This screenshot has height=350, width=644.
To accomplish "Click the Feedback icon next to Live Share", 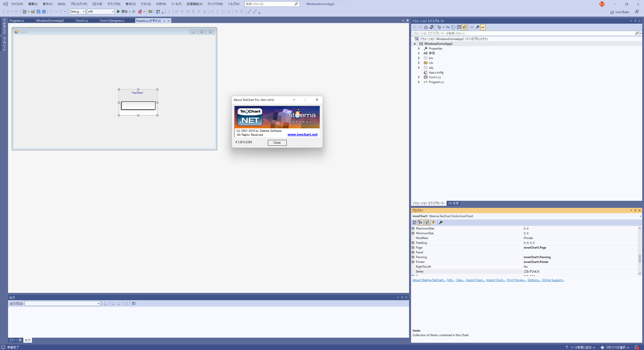I will pos(637,12).
